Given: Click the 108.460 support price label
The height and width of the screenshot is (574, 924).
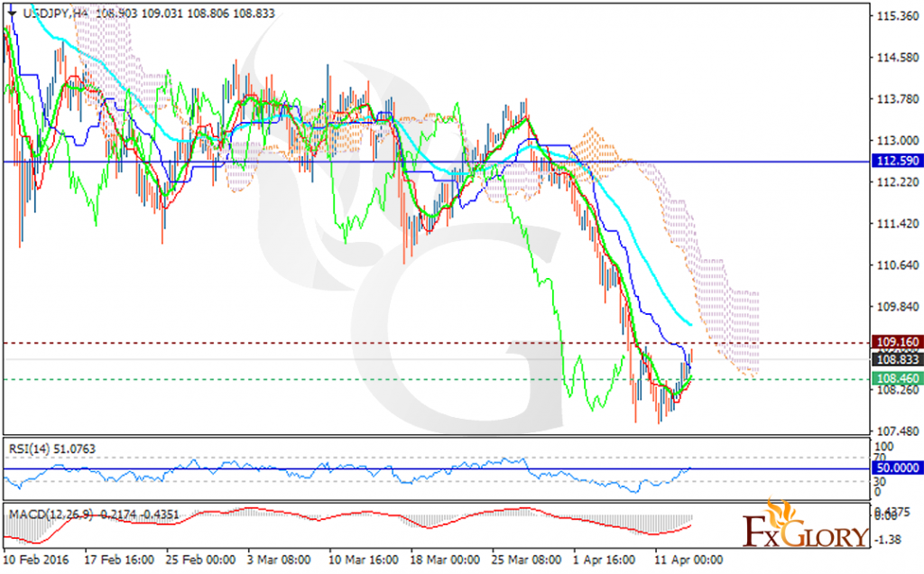Looking at the screenshot, I should 898,378.
